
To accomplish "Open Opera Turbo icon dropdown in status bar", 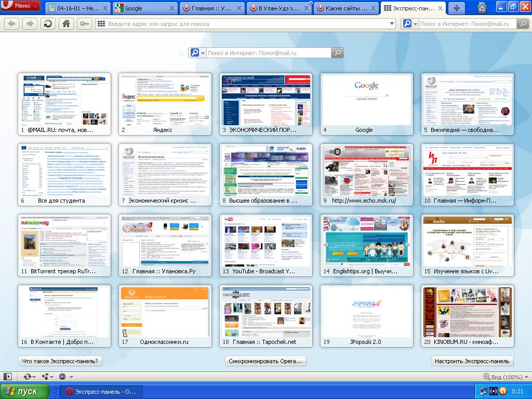I will point(64,377).
